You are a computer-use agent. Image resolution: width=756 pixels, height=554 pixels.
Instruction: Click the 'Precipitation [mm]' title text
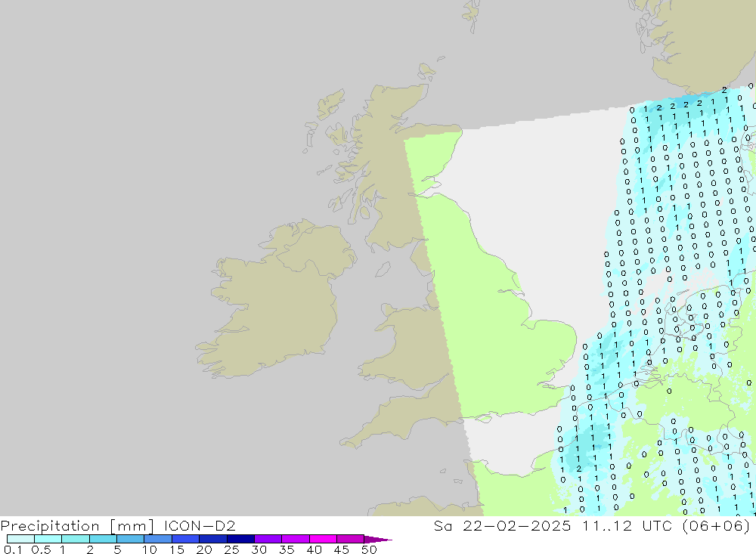pos(78,526)
